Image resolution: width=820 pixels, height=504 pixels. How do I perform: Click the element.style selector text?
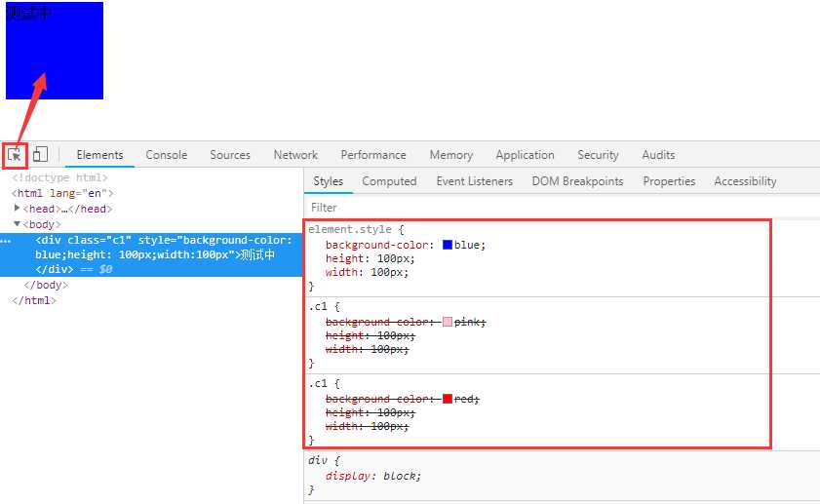(349, 229)
